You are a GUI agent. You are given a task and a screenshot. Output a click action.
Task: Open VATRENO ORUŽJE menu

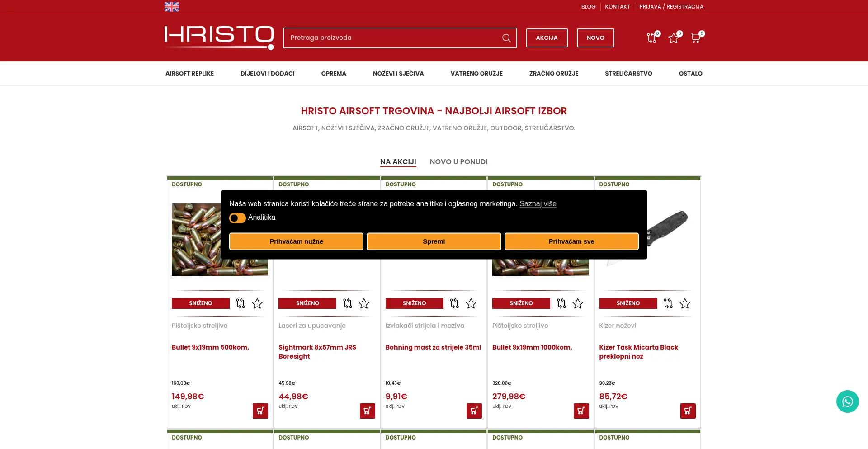coord(476,74)
